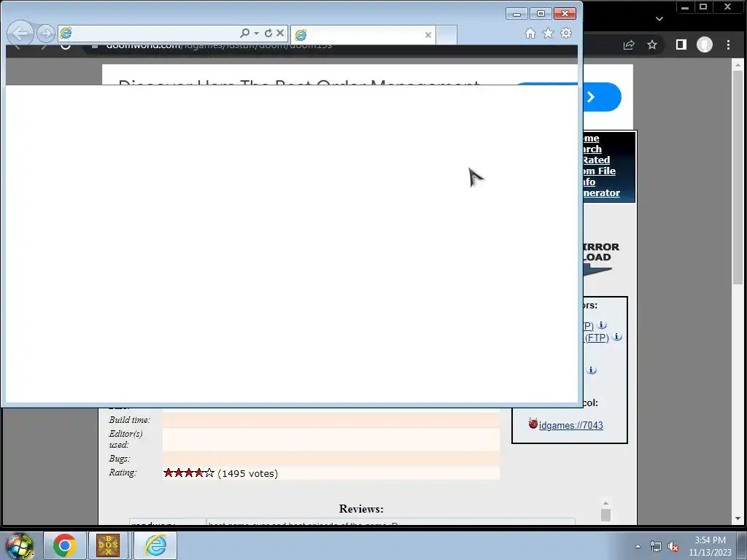Open a new tab in Internet Explorer

pyautogui.click(x=446, y=35)
